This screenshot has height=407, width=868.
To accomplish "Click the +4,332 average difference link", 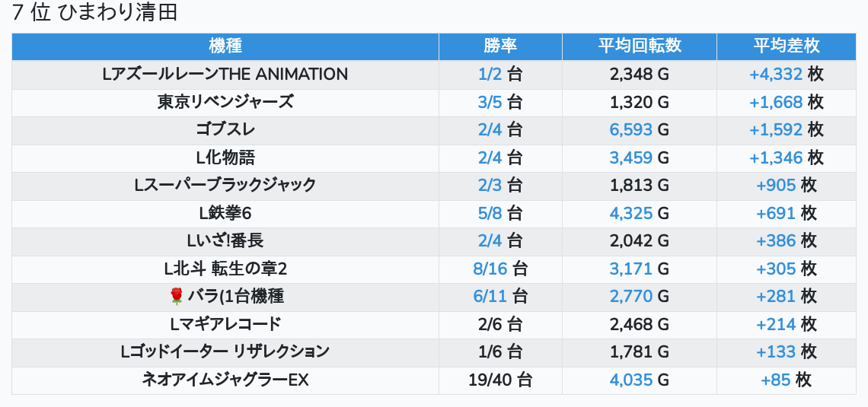I will [775, 75].
